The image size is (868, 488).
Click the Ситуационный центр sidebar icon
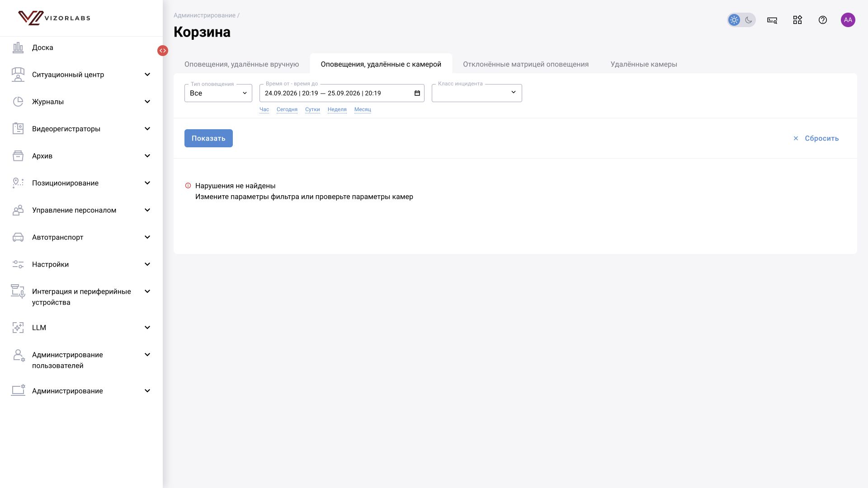coord(18,75)
